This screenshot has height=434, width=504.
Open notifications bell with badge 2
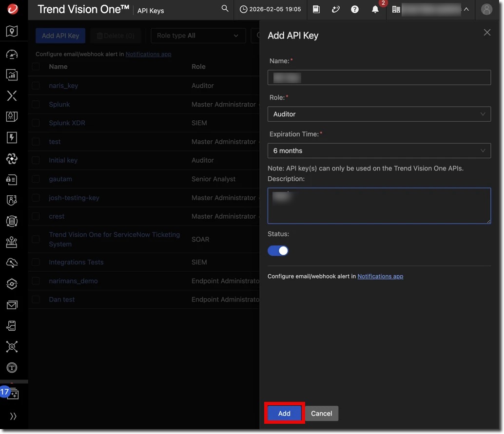pyautogui.click(x=375, y=9)
